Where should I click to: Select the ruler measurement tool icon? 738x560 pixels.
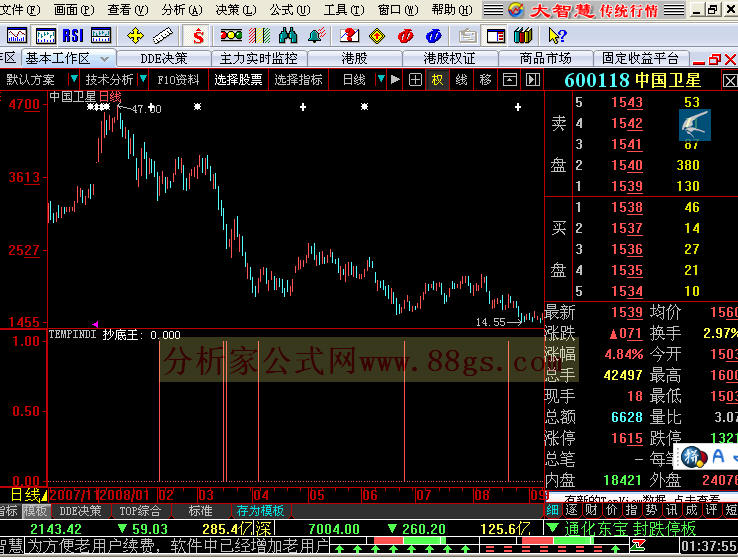pyautogui.click(x=163, y=36)
